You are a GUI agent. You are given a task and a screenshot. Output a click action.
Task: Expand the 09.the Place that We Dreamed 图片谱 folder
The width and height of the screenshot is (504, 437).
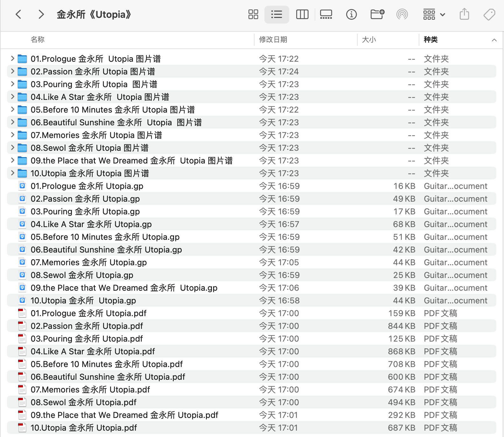(12, 160)
